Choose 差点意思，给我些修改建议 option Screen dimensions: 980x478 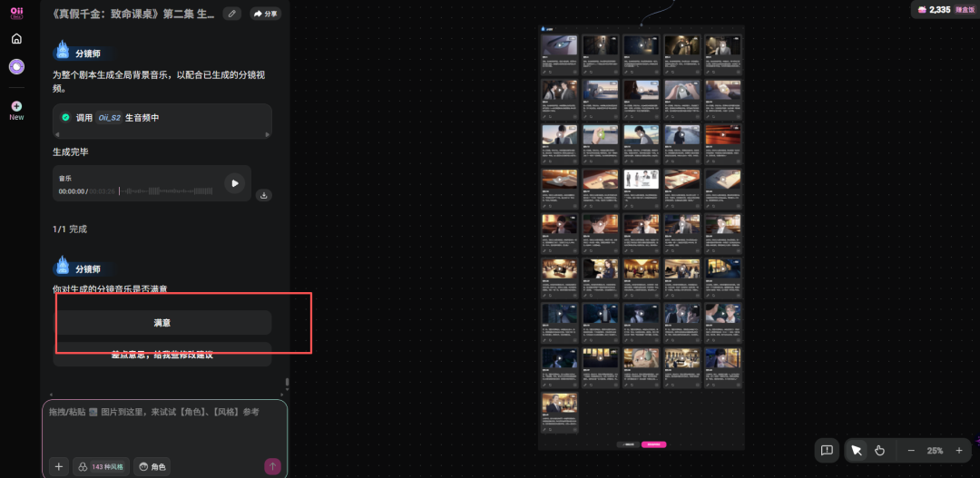162,355
